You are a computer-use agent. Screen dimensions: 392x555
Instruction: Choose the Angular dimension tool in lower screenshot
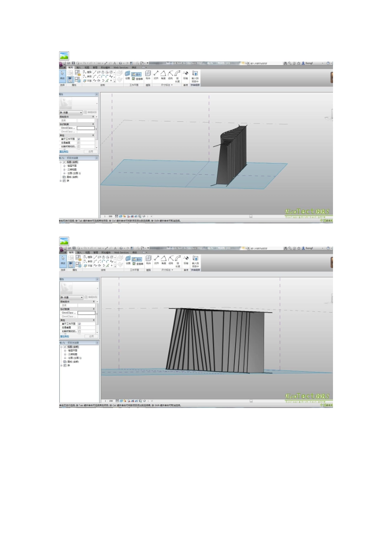164,259
